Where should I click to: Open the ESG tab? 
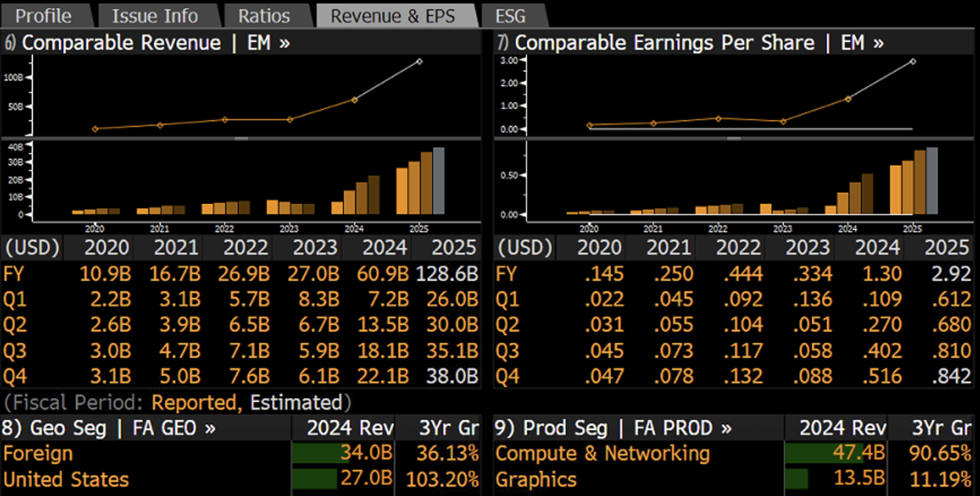pyautogui.click(x=510, y=16)
